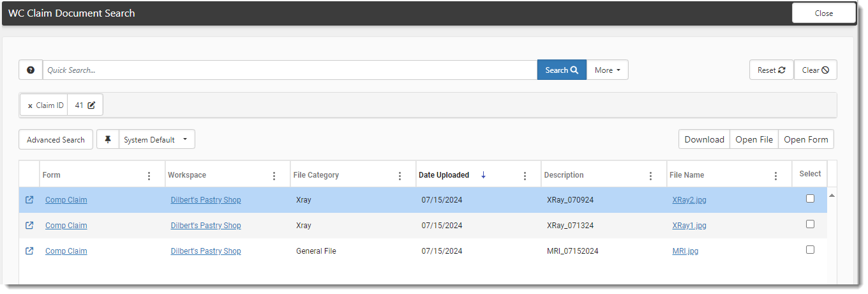Close the WC Claim Document Search dialog
868x294 pixels.
point(824,13)
